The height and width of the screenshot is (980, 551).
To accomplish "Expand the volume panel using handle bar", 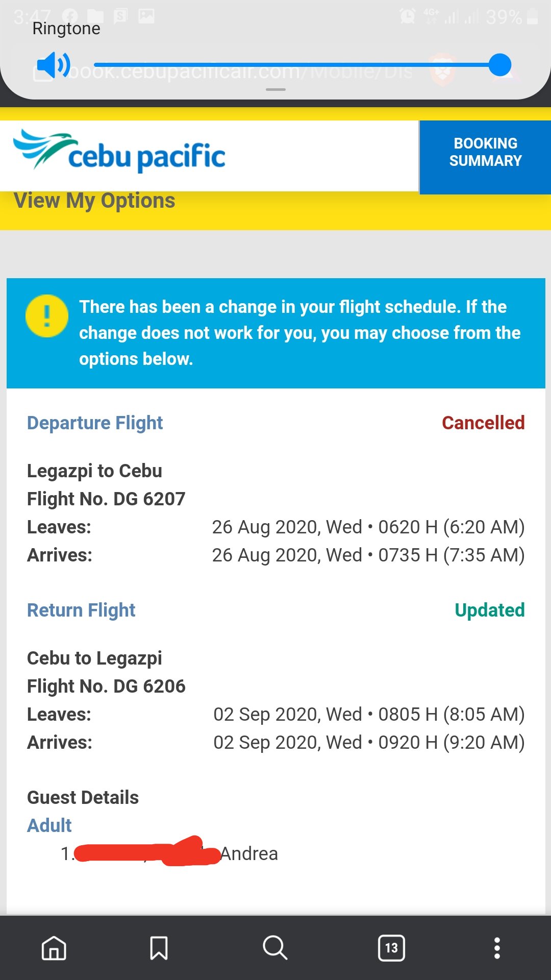I will click(x=275, y=90).
